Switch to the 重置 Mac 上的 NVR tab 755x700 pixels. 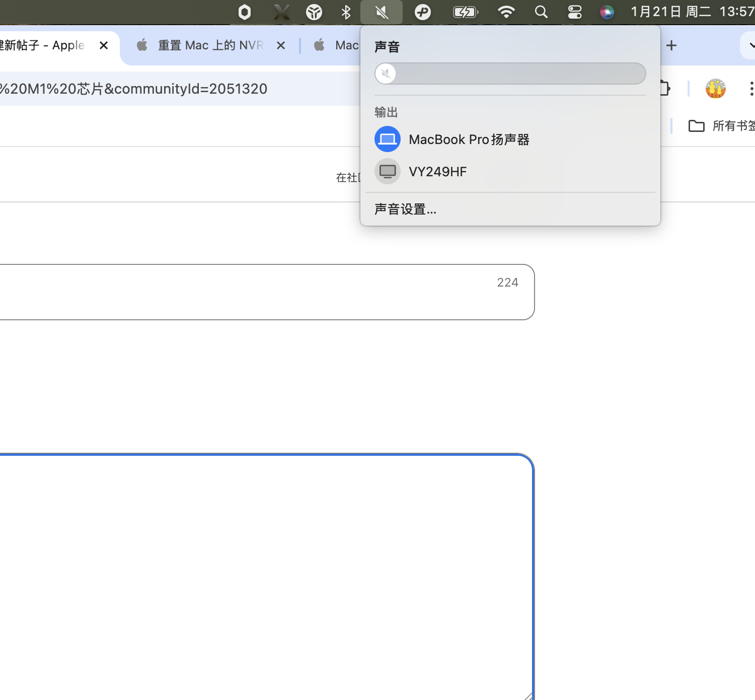(x=210, y=45)
